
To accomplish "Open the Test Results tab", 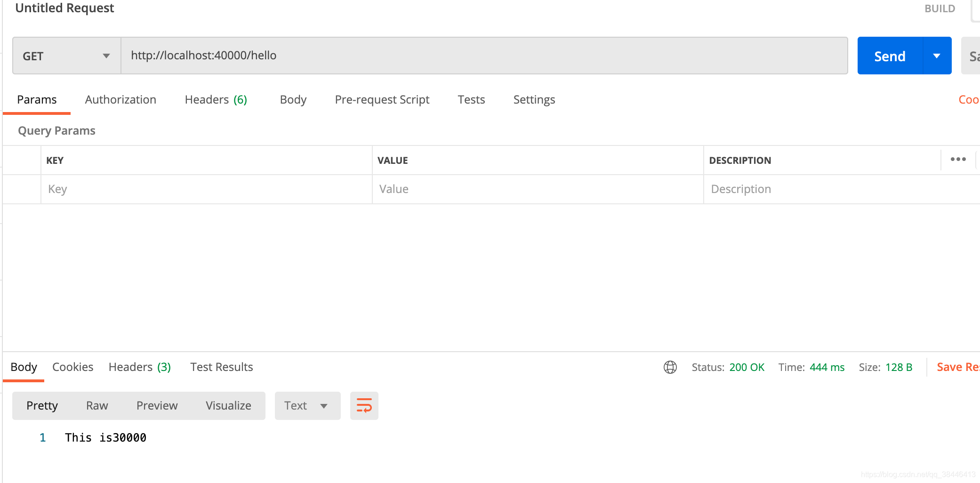I will [222, 367].
